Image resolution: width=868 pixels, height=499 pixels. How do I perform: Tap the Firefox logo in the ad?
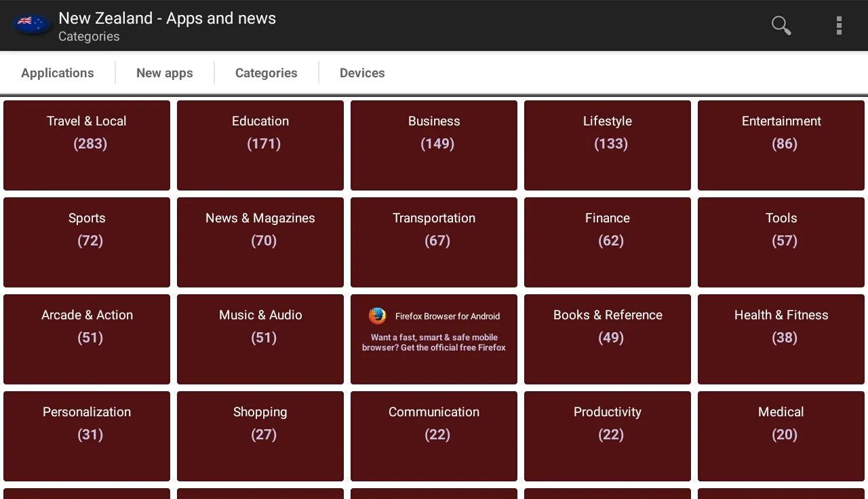(378, 316)
